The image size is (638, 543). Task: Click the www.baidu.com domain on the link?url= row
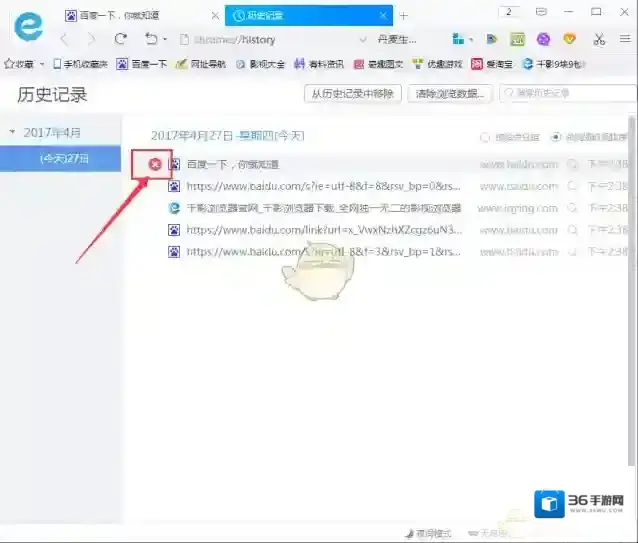coord(519,230)
